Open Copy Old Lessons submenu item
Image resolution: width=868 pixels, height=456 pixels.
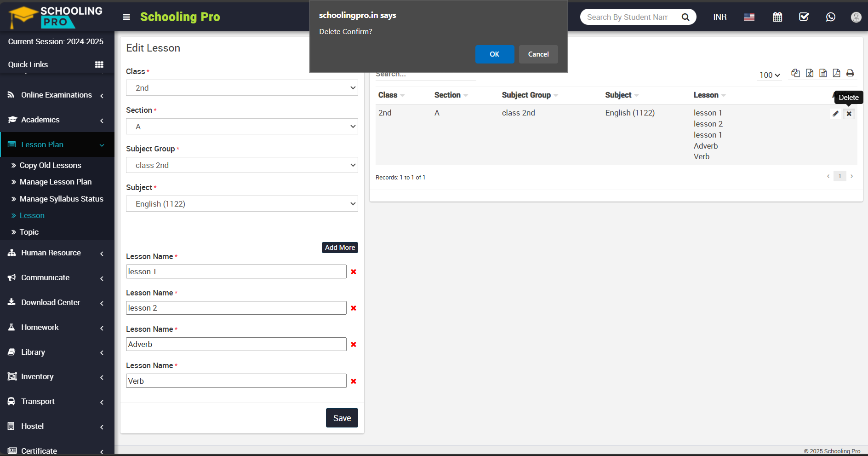(50, 165)
